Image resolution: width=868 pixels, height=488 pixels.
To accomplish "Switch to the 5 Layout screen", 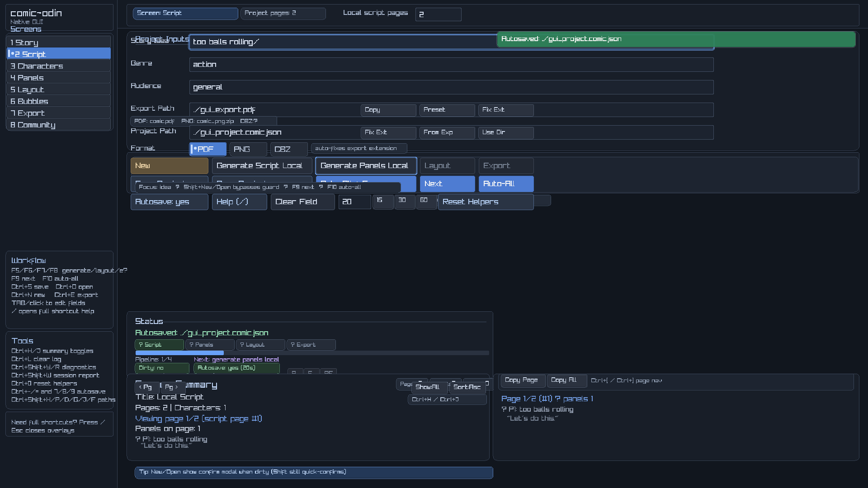I will click(x=59, y=89).
